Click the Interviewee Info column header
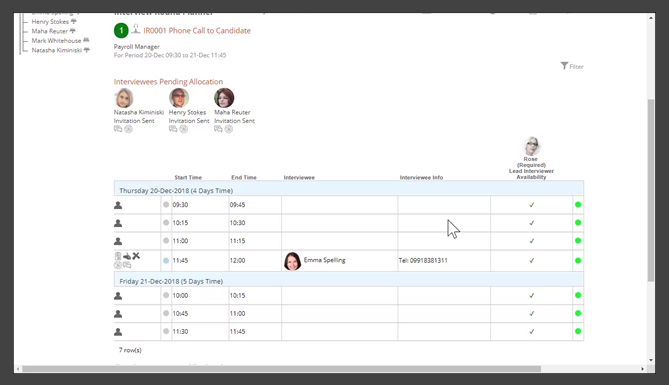 (x=422, y=177)
